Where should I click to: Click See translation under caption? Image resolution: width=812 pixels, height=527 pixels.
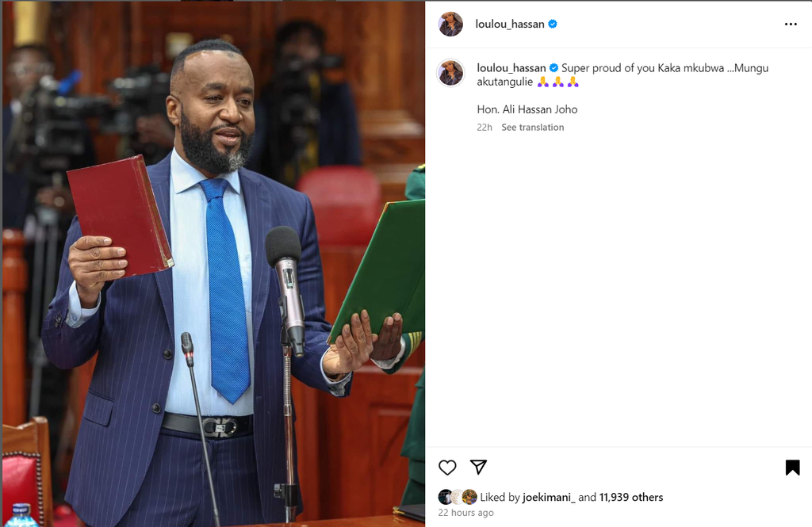coord(532,128)
